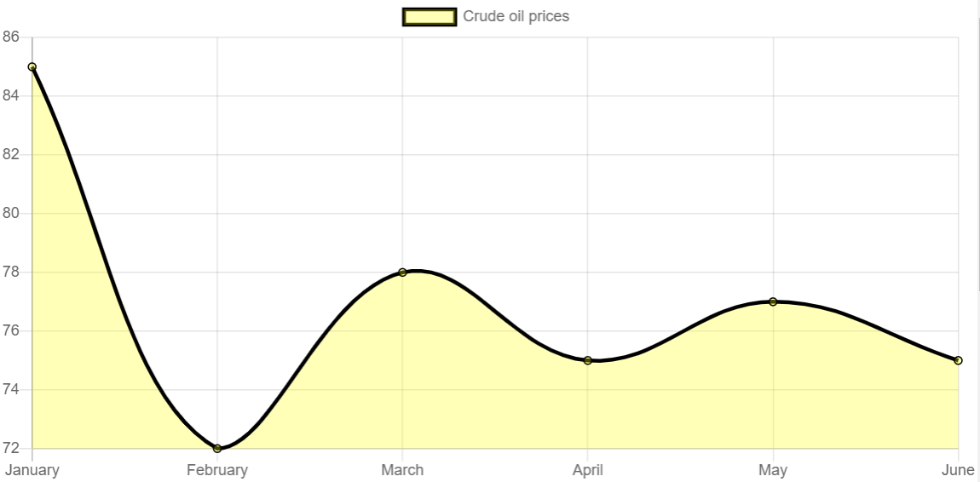Click the January x-axis label
This screenshot has width=980, height=482.
point(32,470)
